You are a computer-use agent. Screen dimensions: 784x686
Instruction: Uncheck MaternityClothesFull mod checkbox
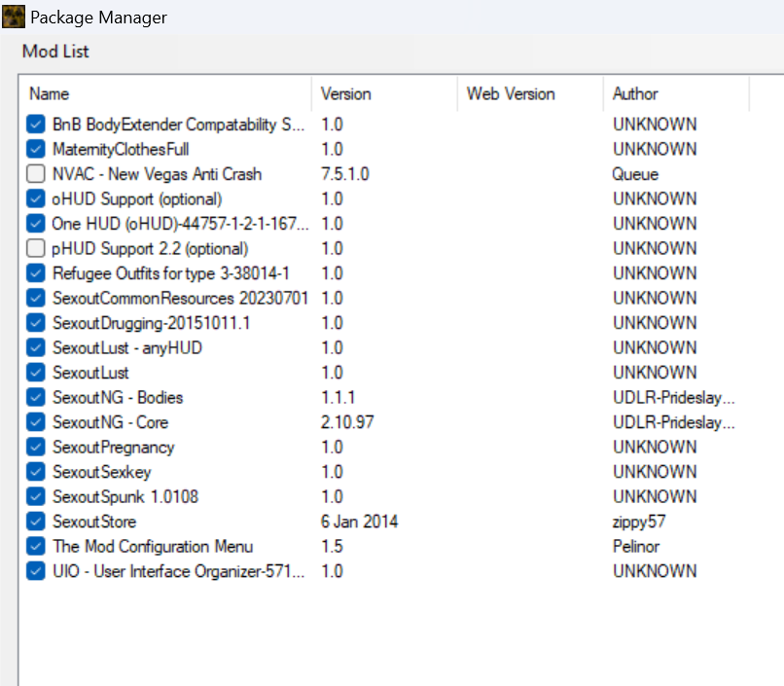(x=35, y=149)
